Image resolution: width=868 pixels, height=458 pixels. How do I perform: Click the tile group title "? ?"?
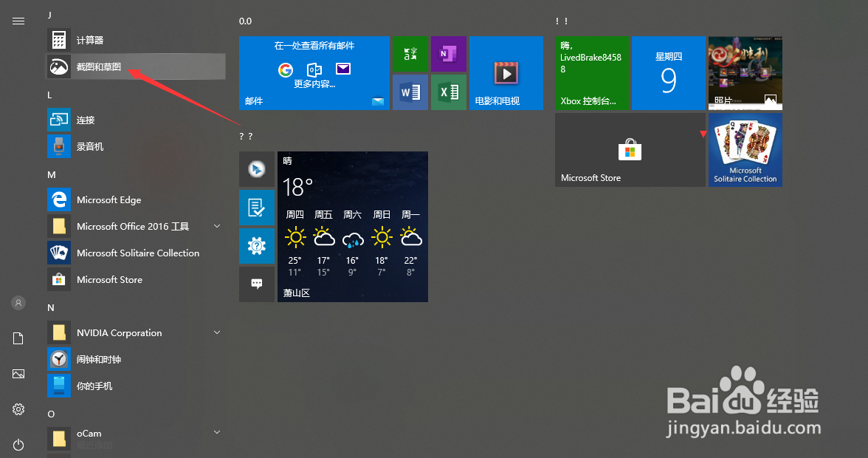click(246, 136)
